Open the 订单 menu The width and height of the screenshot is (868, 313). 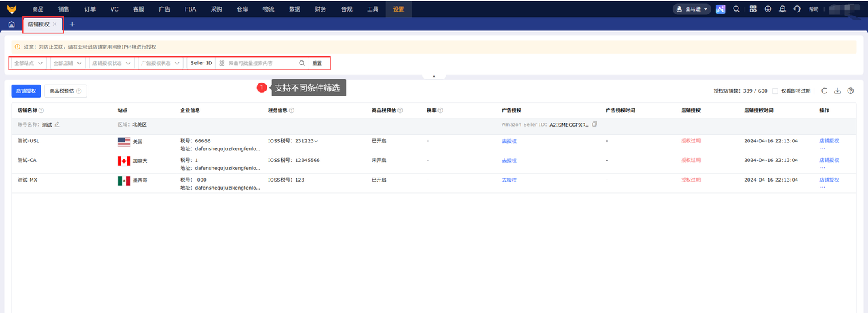(90, 9)
